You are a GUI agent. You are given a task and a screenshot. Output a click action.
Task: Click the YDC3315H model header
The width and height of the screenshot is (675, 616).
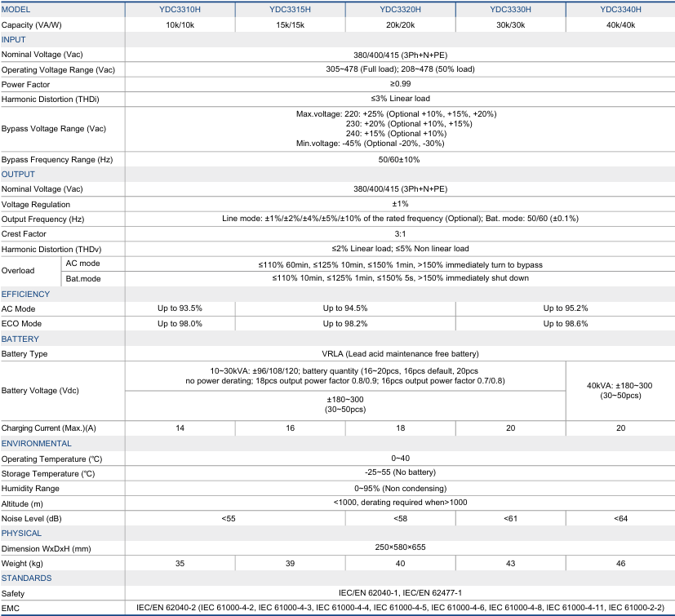[x=290, y=10]
